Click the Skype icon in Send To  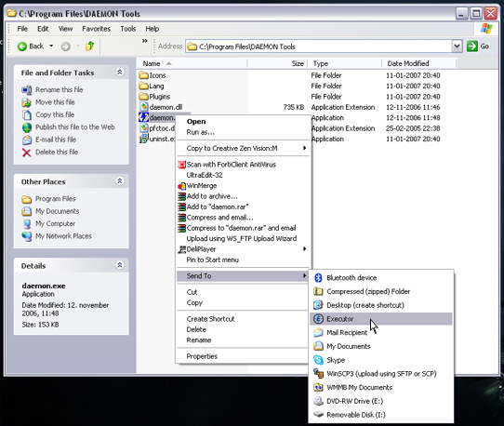click(x=318, y=360)
